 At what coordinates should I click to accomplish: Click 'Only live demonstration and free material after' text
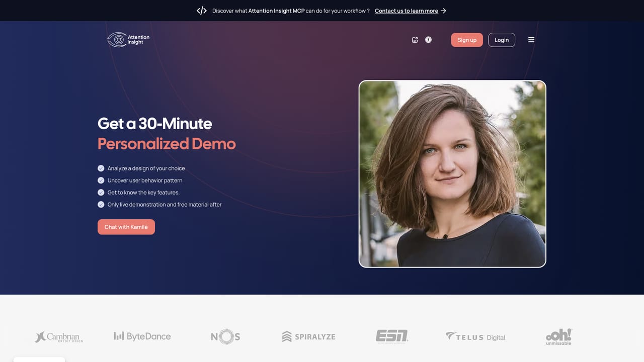(x=165, y=205)
